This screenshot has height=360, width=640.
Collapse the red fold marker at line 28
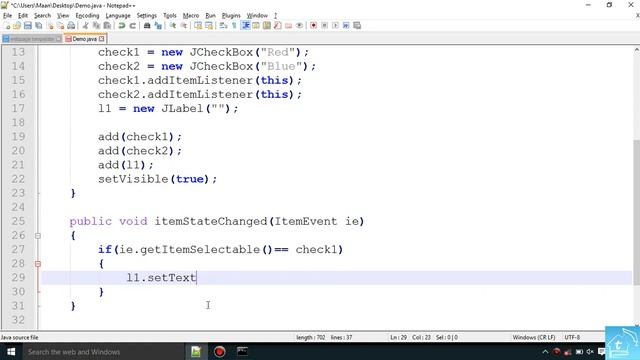(x=38, y=264)
